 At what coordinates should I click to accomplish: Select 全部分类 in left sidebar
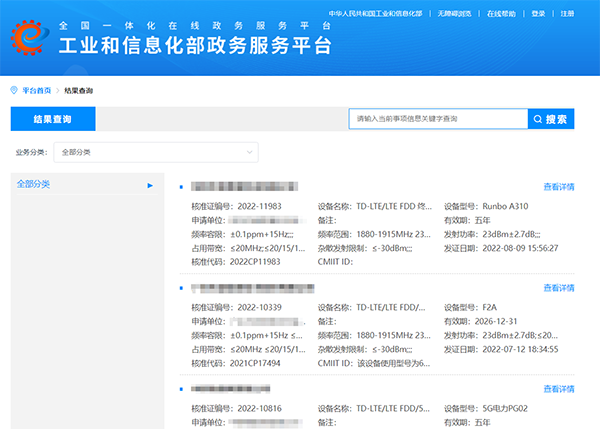[34, 185]
